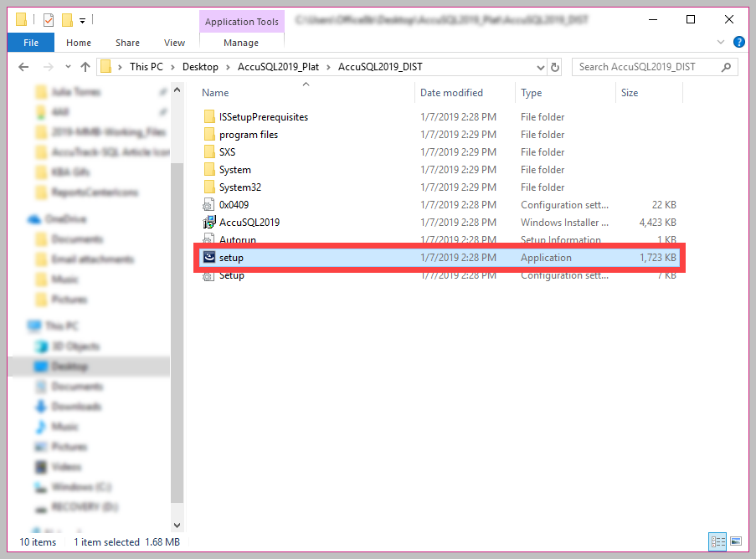
Task: Select the AccuSQL2019 Windows Installer icon
Action: click(x=208, y=222)
